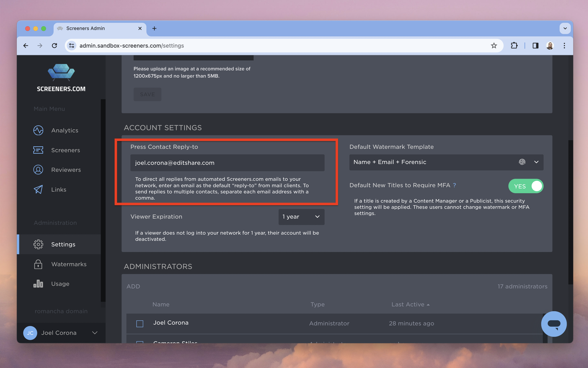Check the Joel Corona administrator checkbox
Image resolution: width=588 pixels, height=368 pixels.
point(140,323)
